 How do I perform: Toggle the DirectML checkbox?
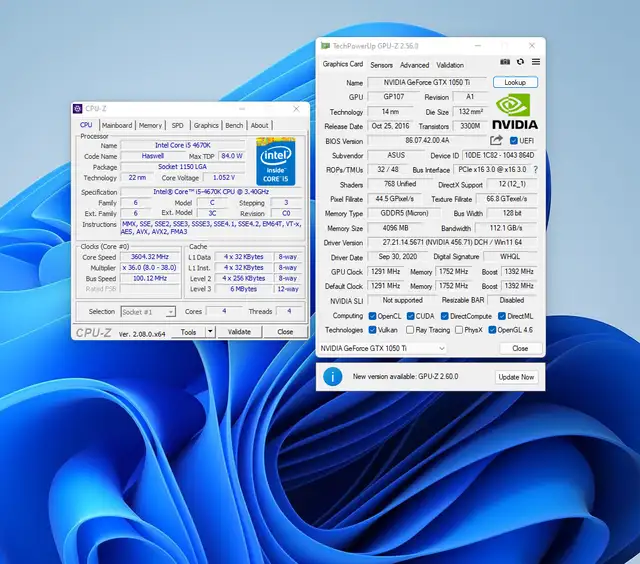tap(502, 316)
